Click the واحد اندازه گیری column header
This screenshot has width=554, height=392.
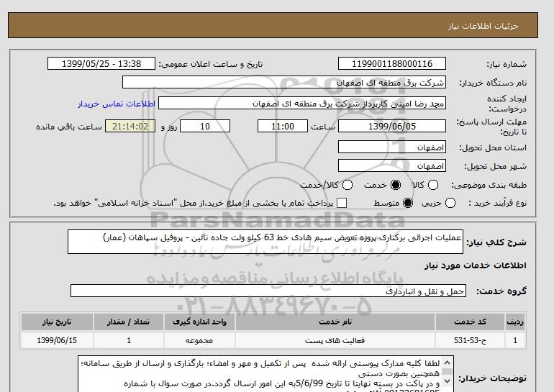coord(199,322)
